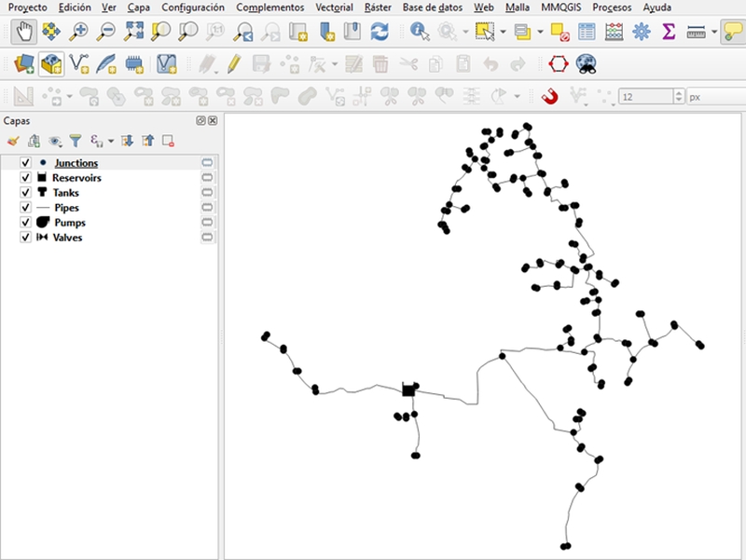Click Filter Legend funnel icon
The image size is (746, 560).
pos(76,141)
